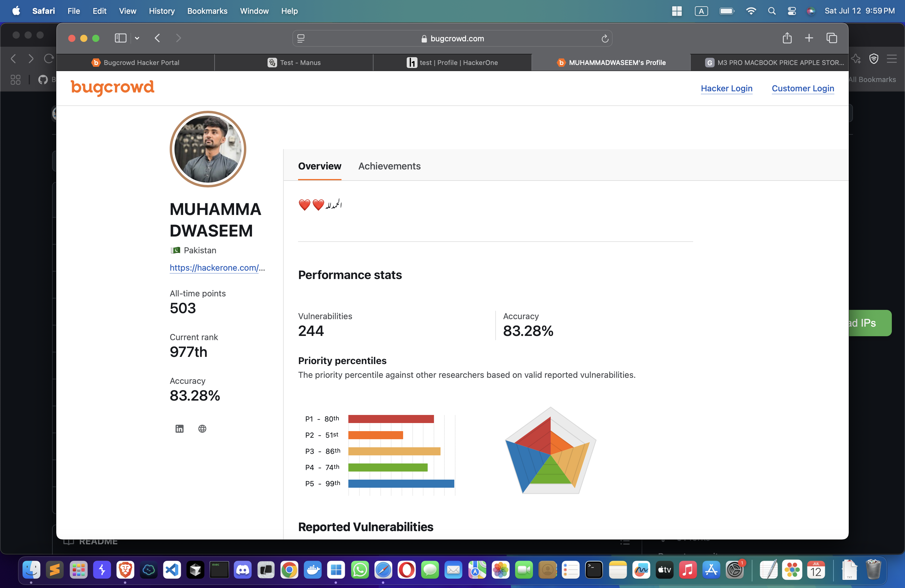Toggle the Safari sidebar button
The image size is (905, 588).
tap(121, 38)
